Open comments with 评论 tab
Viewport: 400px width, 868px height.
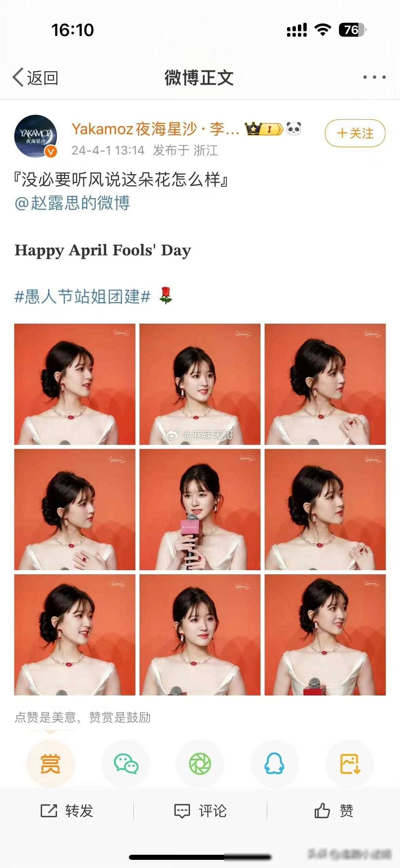(200, 811)
